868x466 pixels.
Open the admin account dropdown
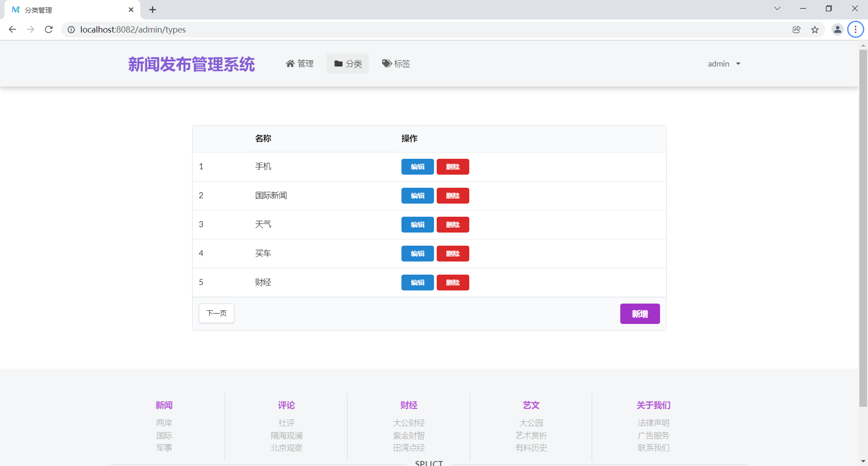pos(723,63)
